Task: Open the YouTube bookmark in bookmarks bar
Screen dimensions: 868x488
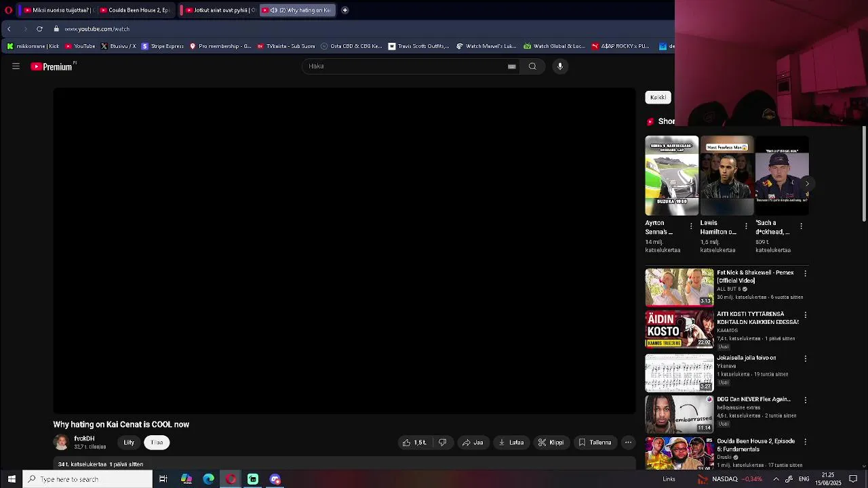Action: (80, 46)
